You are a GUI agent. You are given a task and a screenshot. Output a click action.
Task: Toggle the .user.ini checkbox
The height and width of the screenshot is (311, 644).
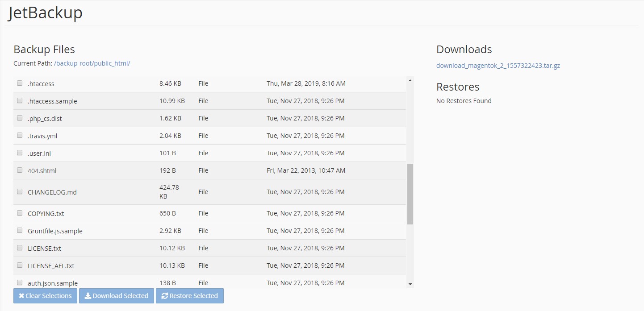click(20, 153)
